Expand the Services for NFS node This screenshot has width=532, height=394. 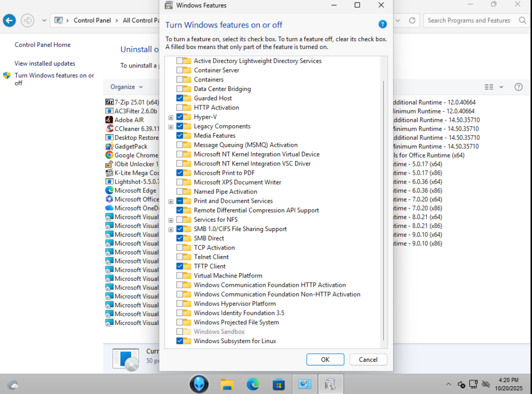click(171, 220)
